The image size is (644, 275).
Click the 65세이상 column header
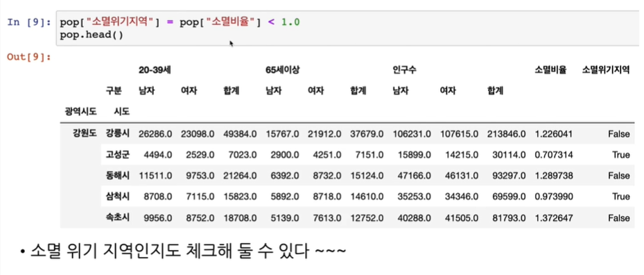[x=283, y=70]
